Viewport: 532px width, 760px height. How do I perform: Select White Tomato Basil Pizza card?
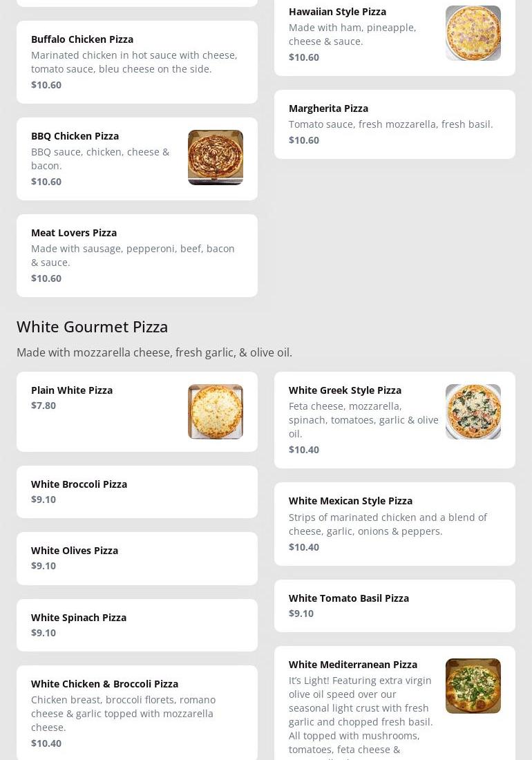pos(395,606)
